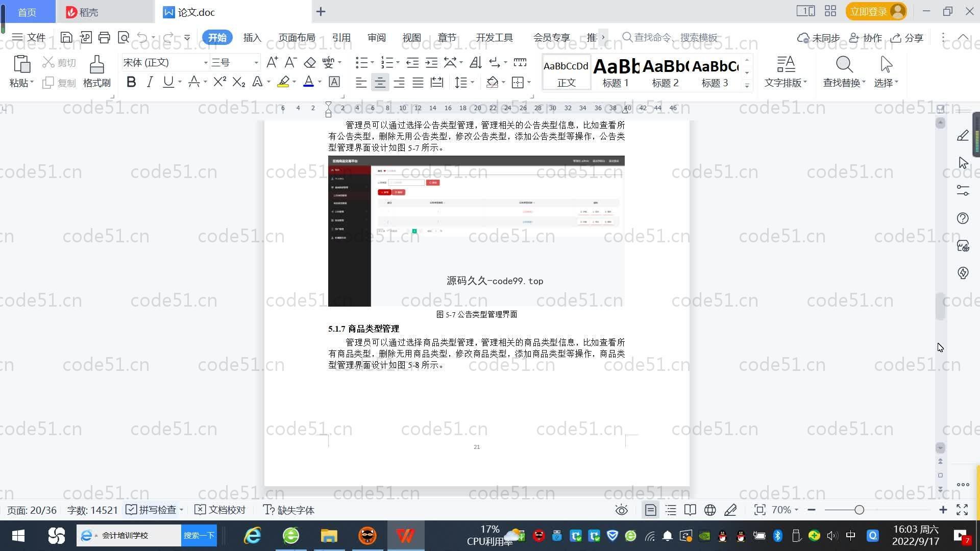Click 缺失字体 missing fonts button
This screenshot has height=551, width=980.
click(288, 510)
